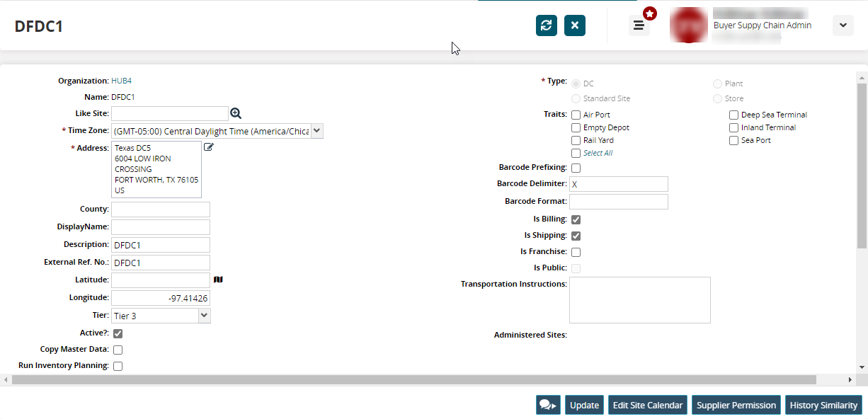Toggle the Deep Sea Terminal checkbox

[x=734, y=115]
